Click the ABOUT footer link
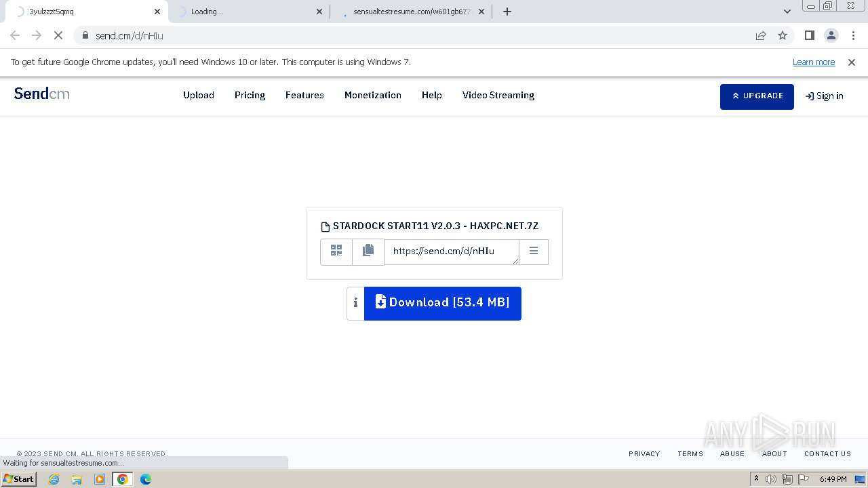 tap(774, 454)
